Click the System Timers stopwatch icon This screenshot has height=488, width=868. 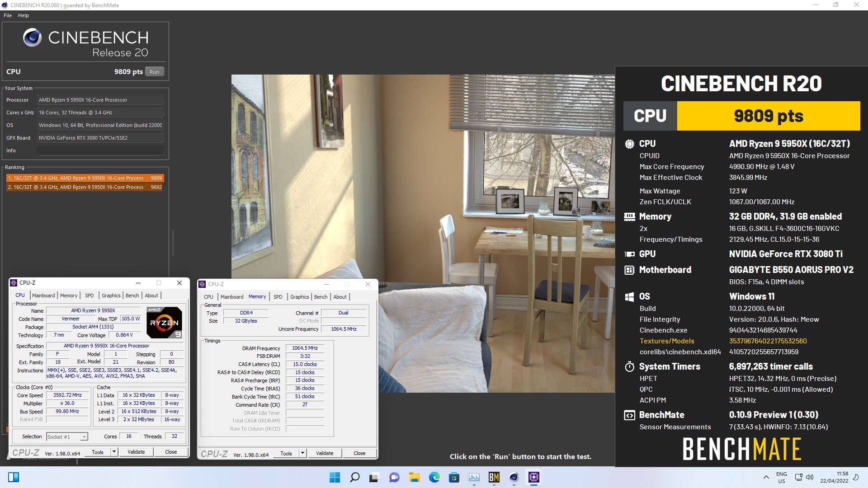(x=629, y=366)
